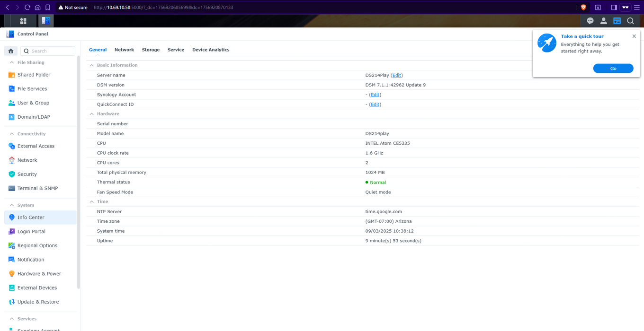This screenshot has width=644, height=331.
Task: Select the General tab
Action: 98,50
